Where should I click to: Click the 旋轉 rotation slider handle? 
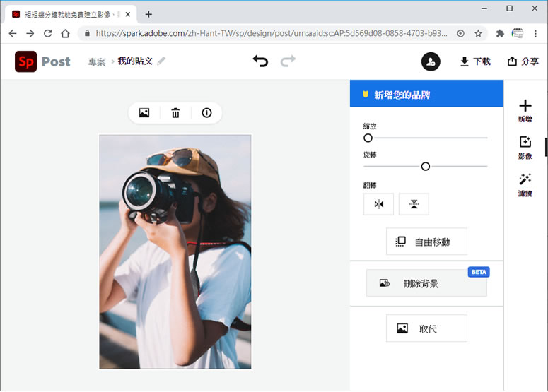[x=426, y=167]
